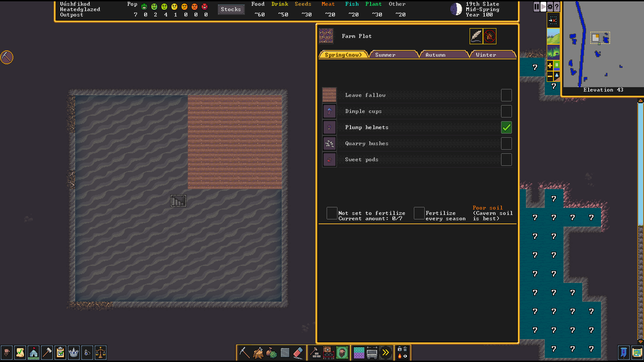
Task: Select the gather plants tool
Action: point(271,353)
